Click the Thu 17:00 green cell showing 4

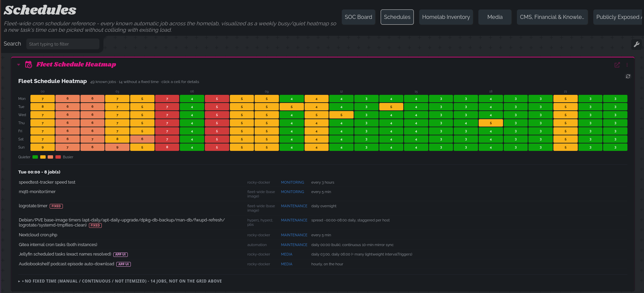tap(466, 123)
